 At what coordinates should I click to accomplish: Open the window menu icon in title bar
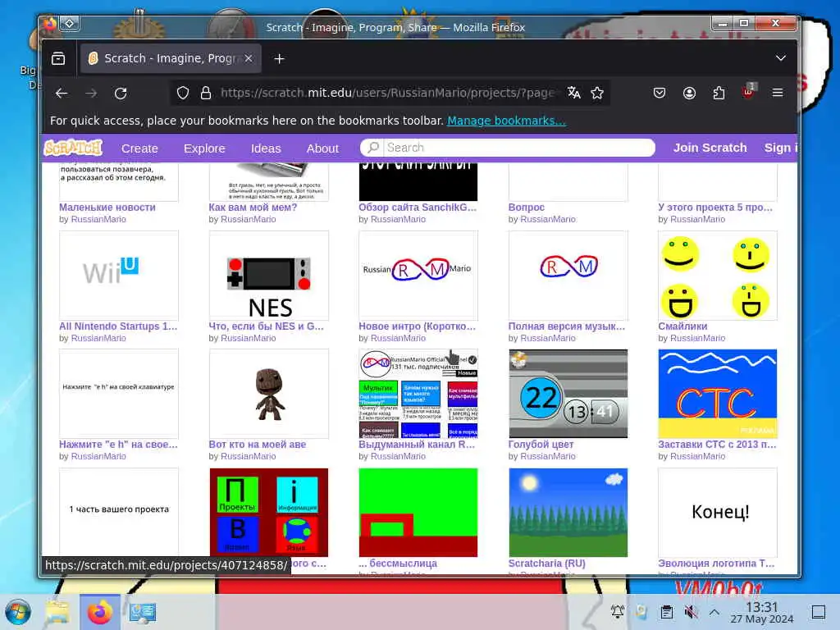(70, 23)
